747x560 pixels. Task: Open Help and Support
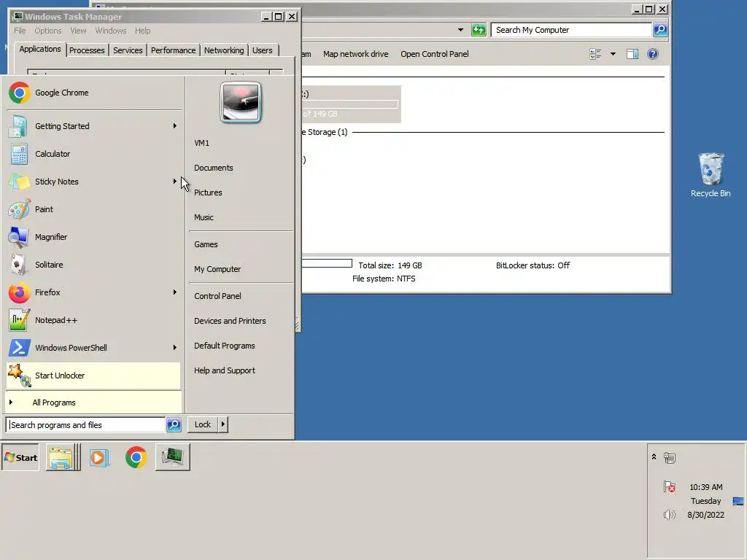coord(225,370)
